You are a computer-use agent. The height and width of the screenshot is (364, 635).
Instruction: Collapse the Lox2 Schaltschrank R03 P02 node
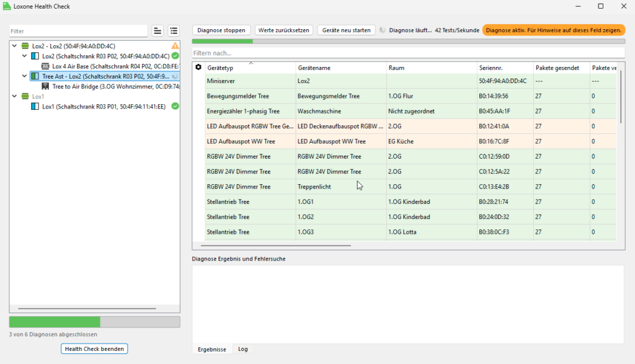(24, 56)
